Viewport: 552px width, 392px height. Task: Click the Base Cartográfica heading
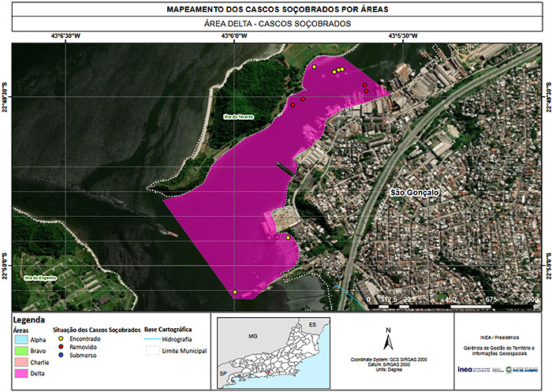coord(168,330)
